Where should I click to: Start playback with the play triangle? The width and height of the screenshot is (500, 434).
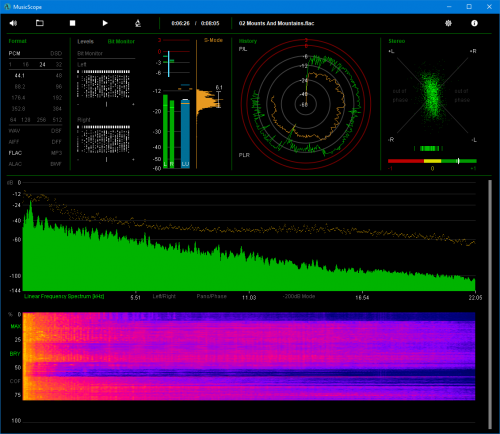[105, 23]
